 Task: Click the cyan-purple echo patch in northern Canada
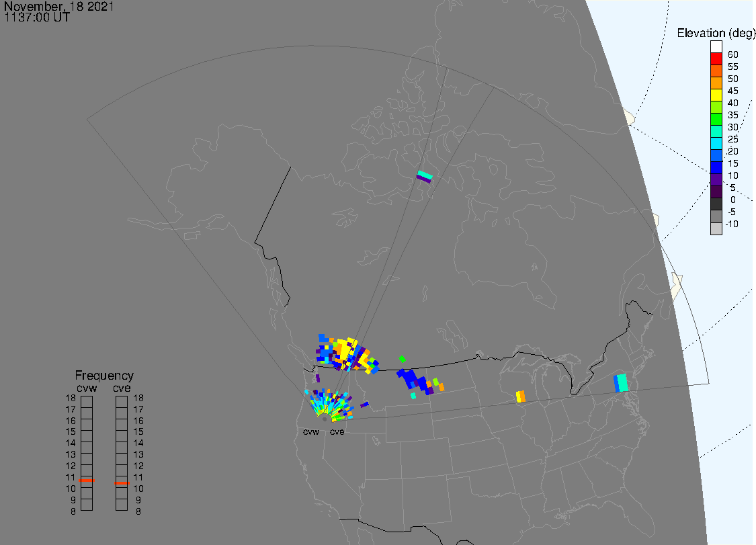coord(424,177)
